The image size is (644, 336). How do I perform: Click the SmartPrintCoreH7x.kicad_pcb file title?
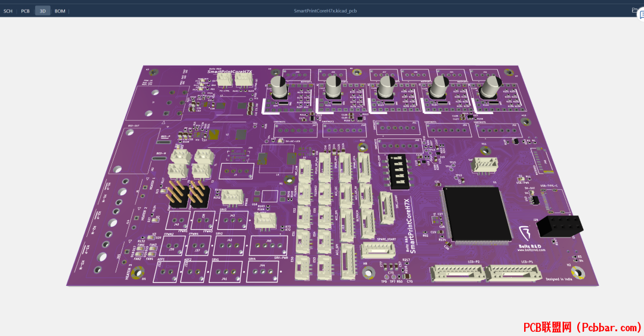[x=326, y=11]
